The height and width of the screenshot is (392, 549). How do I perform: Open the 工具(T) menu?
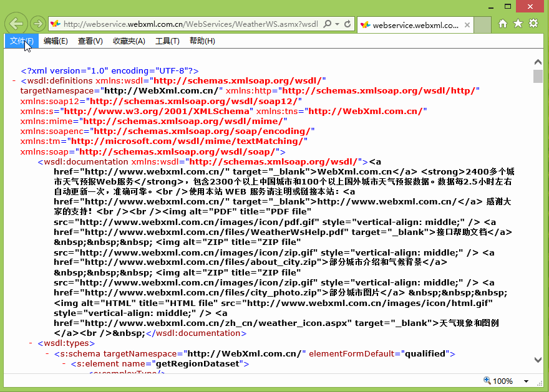tap(167, 41)
